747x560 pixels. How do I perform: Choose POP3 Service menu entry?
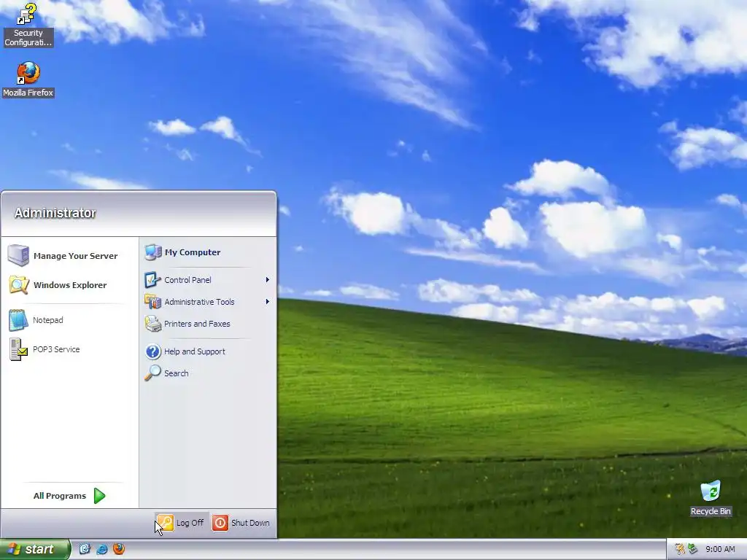pos(56,349)
